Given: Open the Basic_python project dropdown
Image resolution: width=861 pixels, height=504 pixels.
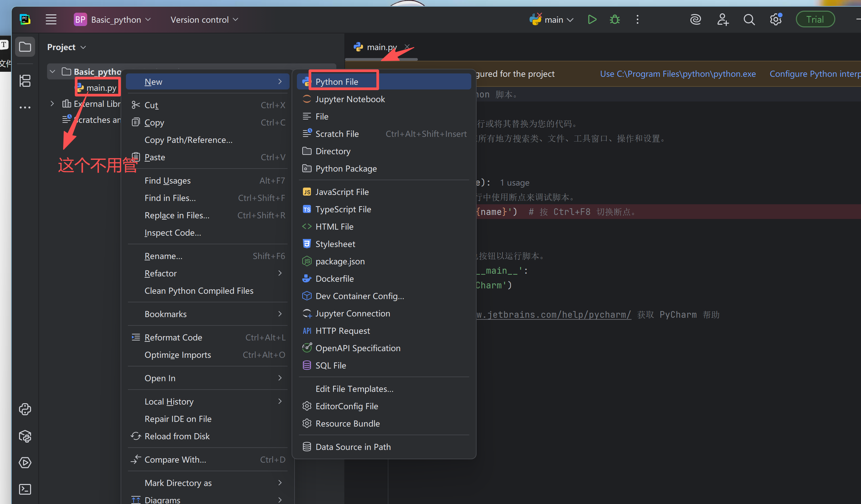Looking at the screenshot, I should [113, 19].
